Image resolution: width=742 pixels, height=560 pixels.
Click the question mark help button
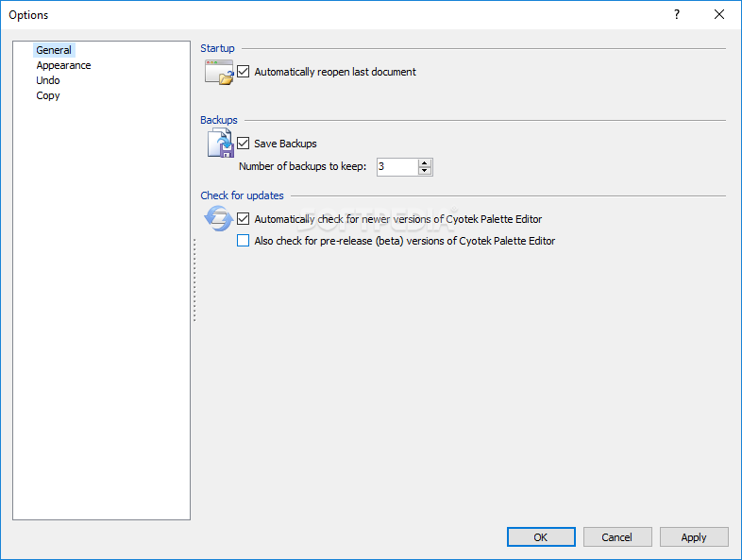(676, 15)
